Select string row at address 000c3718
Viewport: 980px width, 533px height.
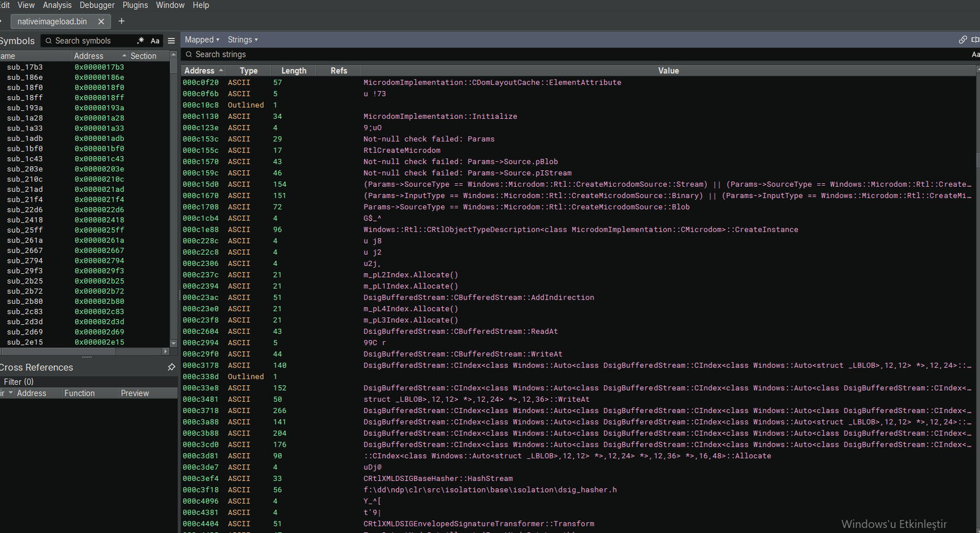coord(578,411)
